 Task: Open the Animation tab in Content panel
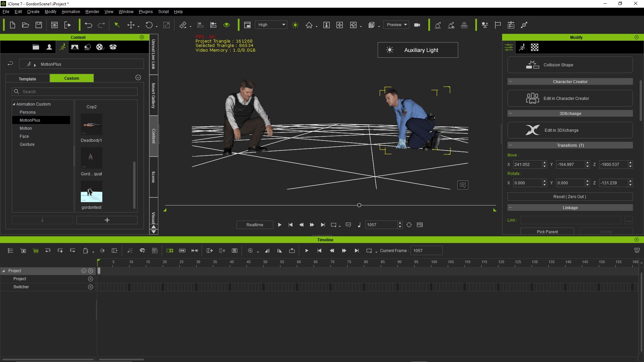62,47
